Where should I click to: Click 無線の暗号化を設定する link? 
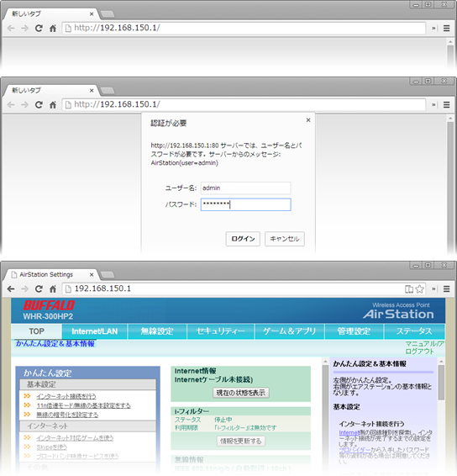[x=67, y=415]
